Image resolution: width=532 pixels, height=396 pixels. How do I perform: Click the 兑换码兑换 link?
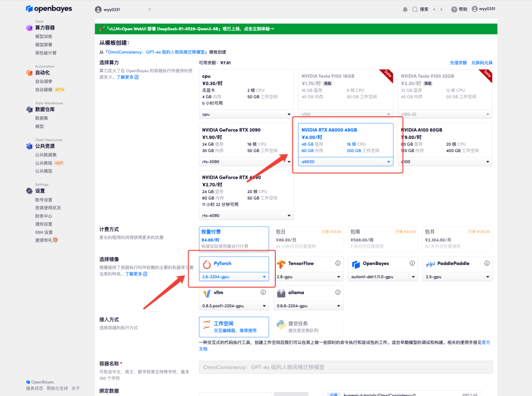tap(482, 63)
